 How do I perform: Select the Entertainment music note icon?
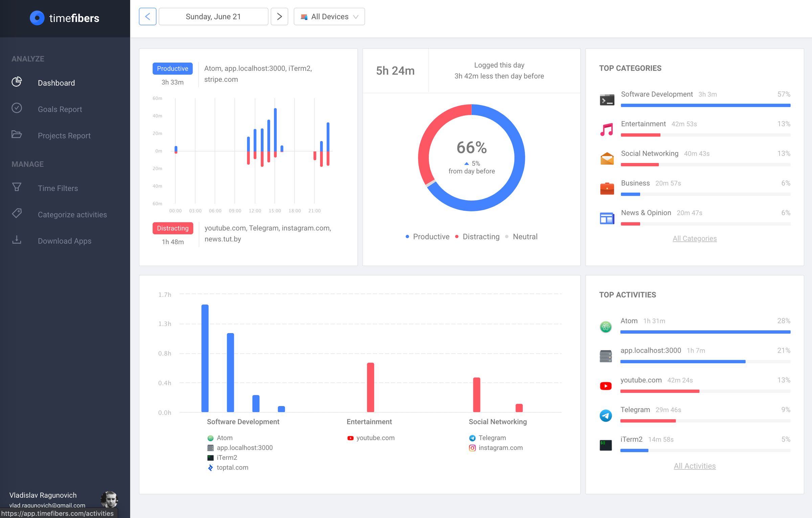pos(606,129)
